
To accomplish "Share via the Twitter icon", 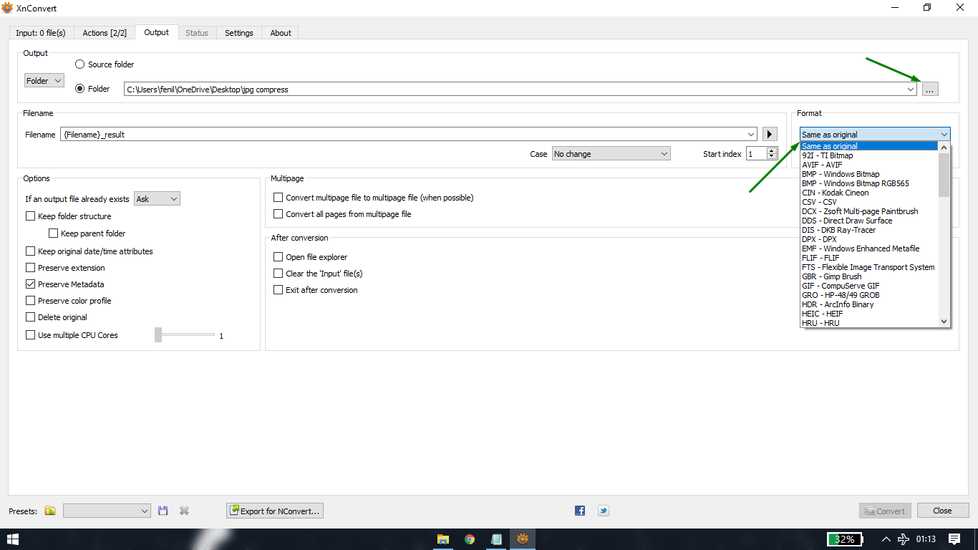I will [x=603, y=511].
